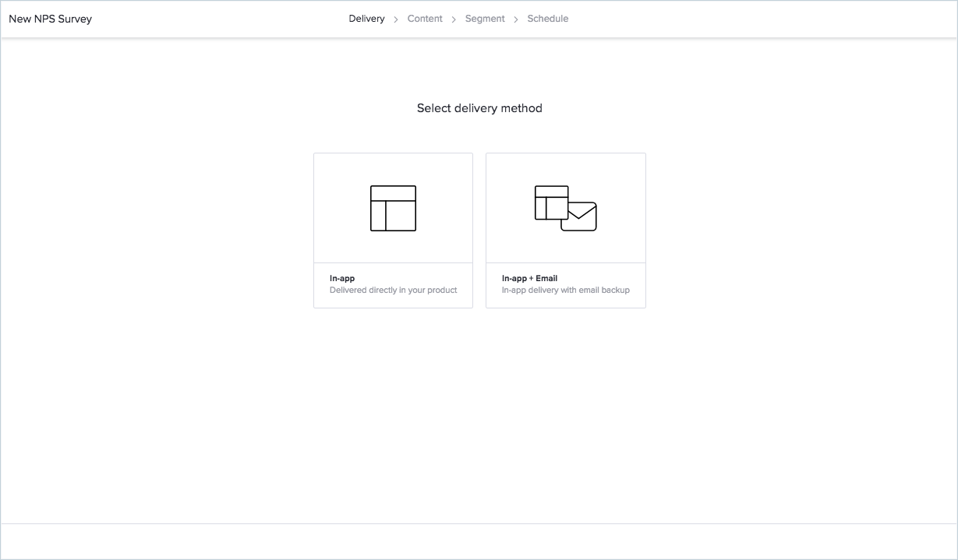
Task: Go to the Schedule step
Action: pos(548,19)
